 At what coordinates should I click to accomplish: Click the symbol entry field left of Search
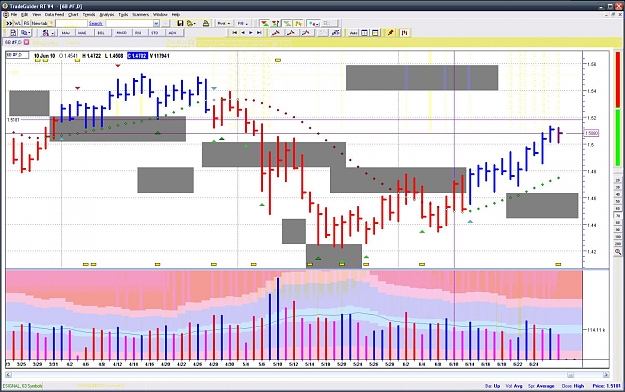pyautogui.click(x=71, y=24)
